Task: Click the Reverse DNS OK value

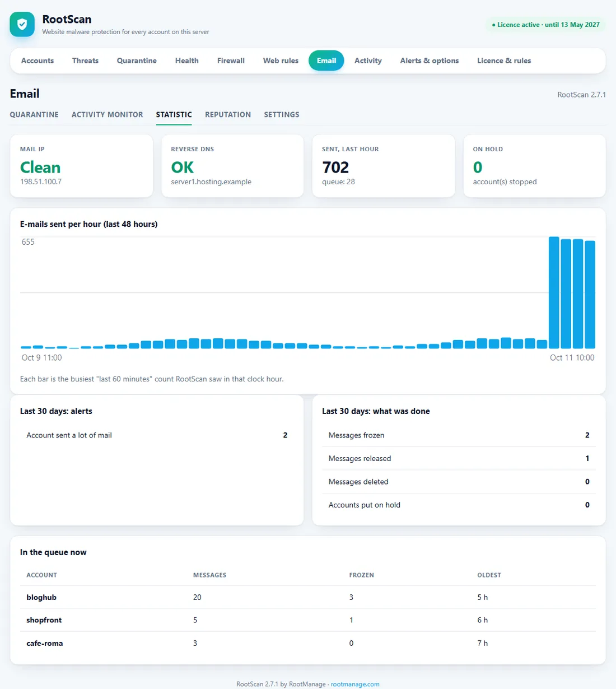Action: coord(183,167)
